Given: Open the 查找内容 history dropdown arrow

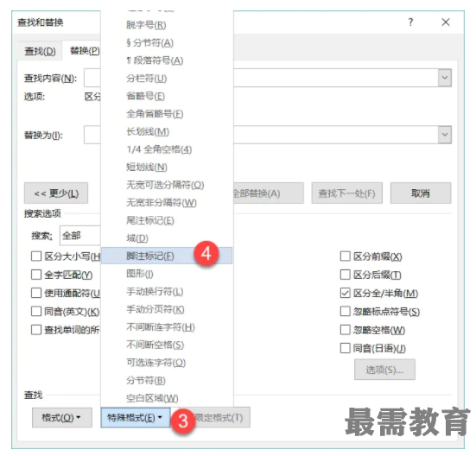Looking at the screenshot, I should (444, 78).
